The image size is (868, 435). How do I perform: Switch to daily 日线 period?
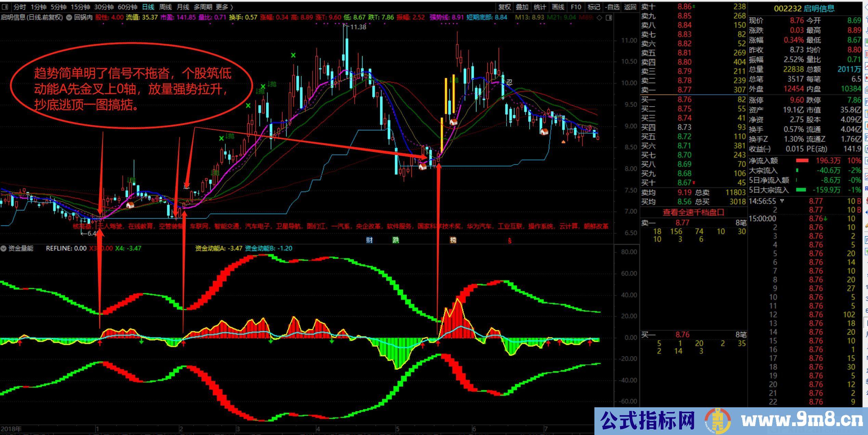point(148,7)
